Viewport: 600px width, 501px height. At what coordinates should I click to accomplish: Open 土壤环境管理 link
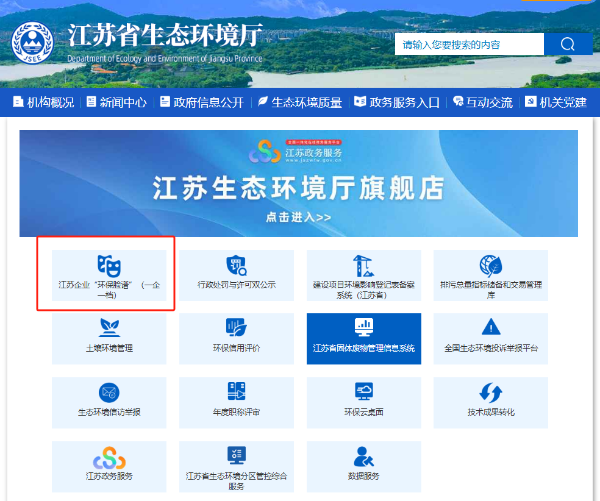[109, 339]
